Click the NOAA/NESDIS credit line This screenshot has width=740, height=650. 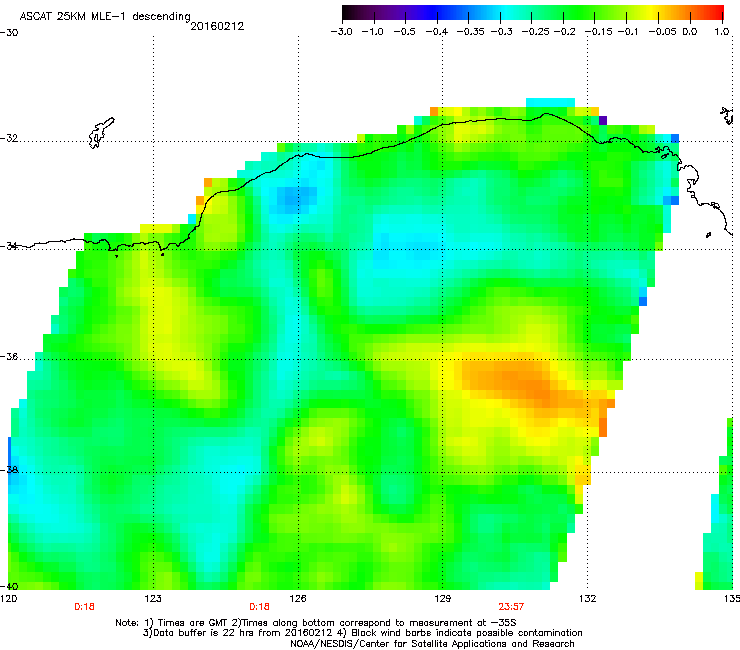432,644
